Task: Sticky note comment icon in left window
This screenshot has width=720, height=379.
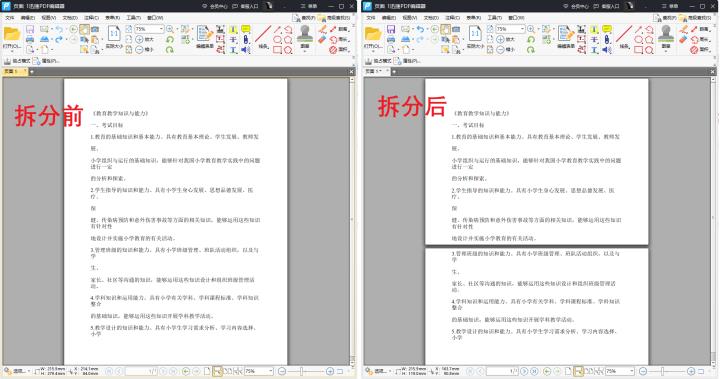Action: 246,29
